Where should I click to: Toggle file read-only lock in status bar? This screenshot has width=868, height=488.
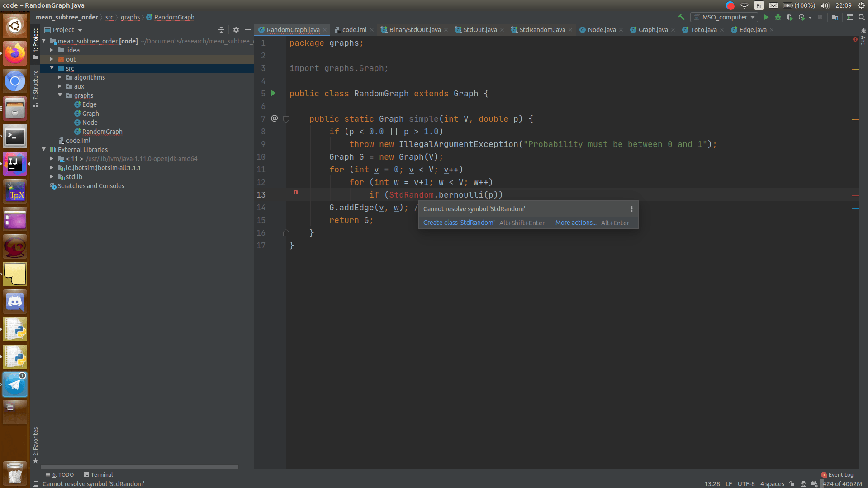792,484
